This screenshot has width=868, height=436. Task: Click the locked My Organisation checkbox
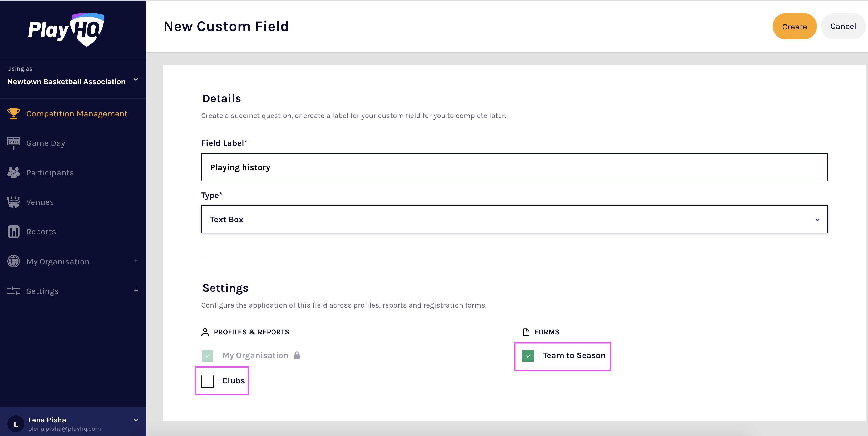208,355
